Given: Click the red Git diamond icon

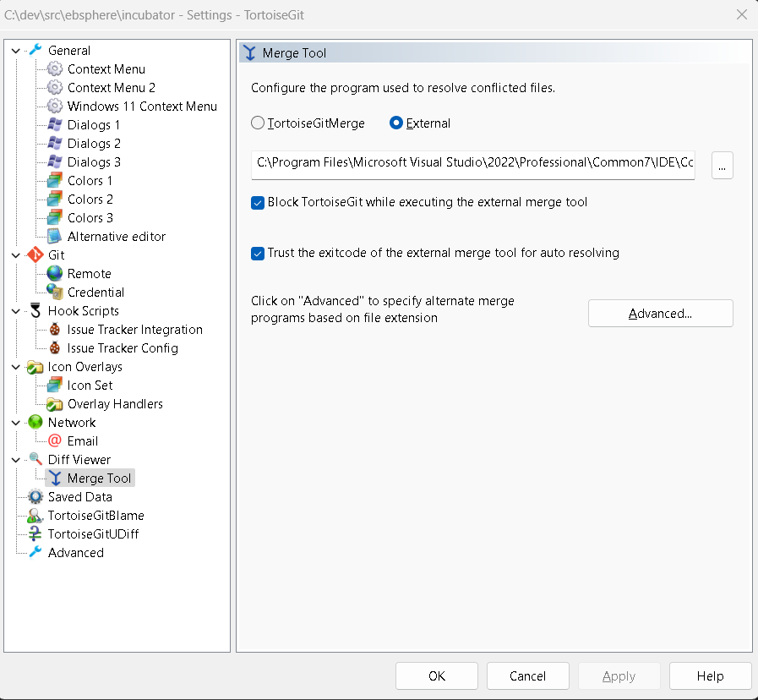Looking at the screenshot, I should pos(35,255).
